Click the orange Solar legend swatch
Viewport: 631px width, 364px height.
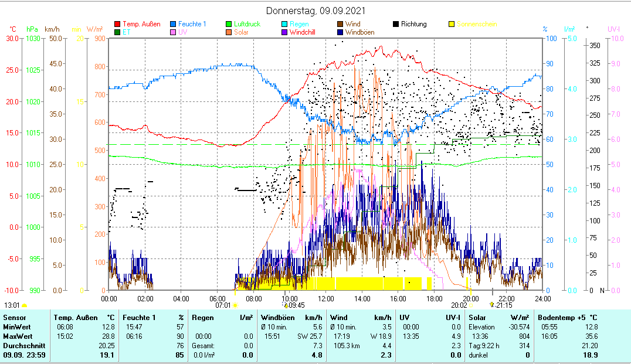[x=229, y=32]
